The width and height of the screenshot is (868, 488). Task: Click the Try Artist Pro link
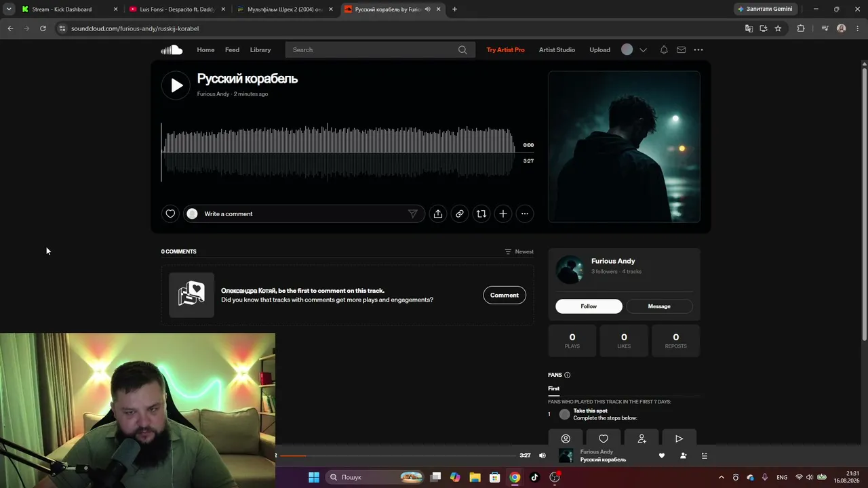[505, 49]
